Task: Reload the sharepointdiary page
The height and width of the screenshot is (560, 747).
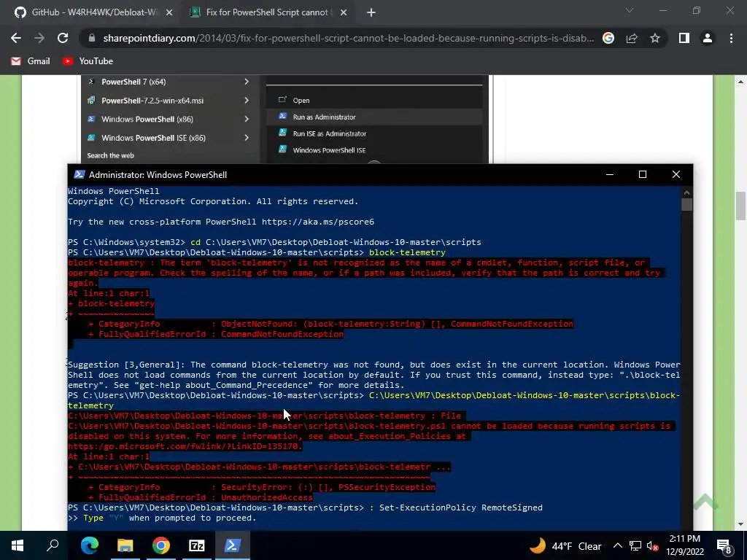Action: 63,38
